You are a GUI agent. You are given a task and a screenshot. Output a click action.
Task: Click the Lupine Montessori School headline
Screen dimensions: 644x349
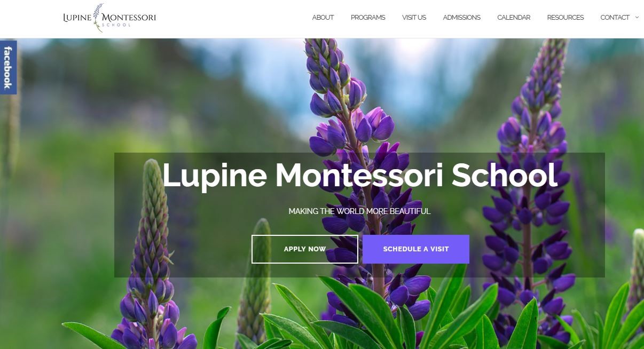[359, 175]
